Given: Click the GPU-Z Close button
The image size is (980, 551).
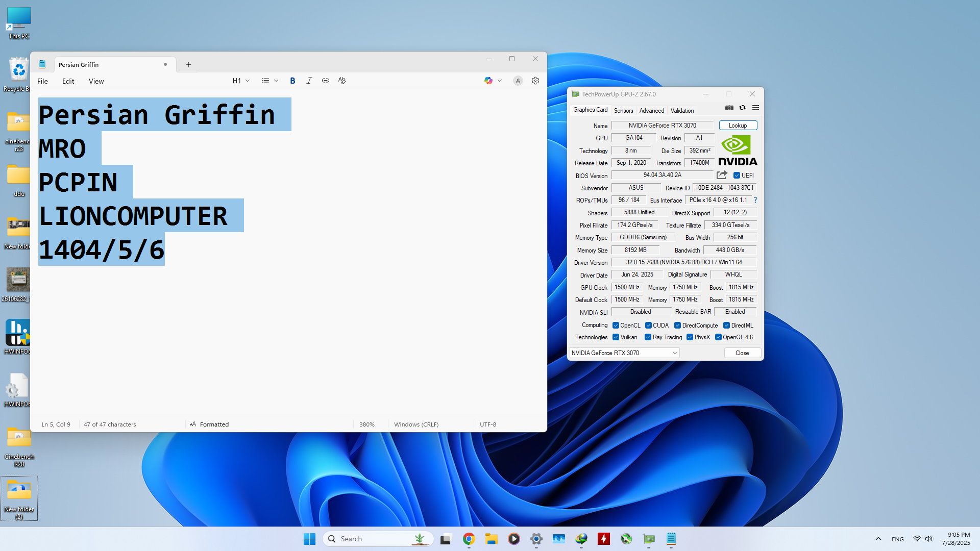Looking at the screenshot, I should (742, 353).
